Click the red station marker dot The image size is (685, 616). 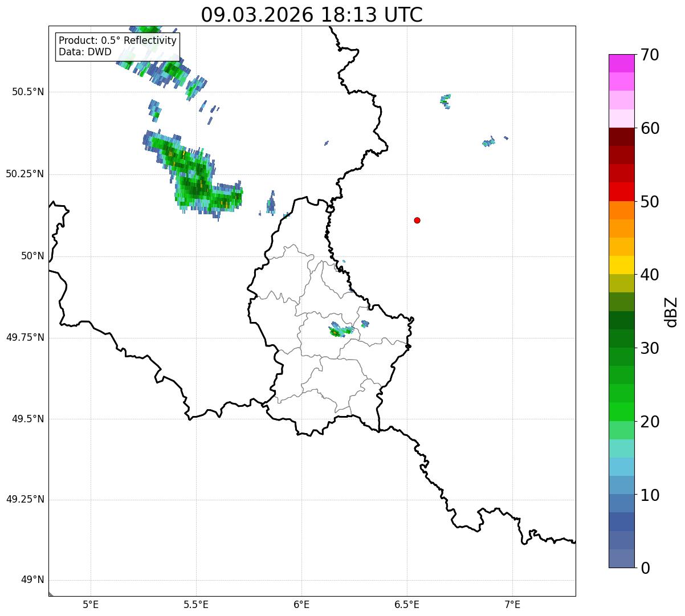[x=417, y=220]
